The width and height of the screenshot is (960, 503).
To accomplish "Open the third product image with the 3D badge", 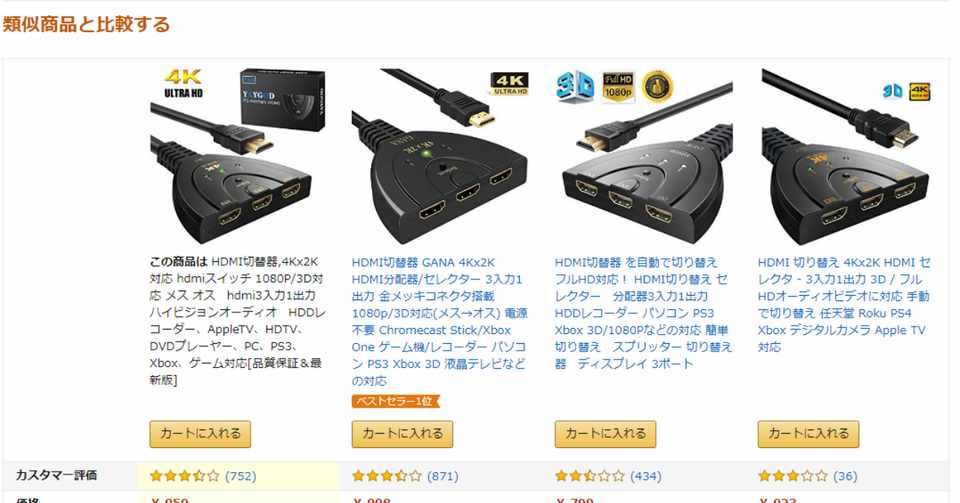I will (x=643, y=156).
